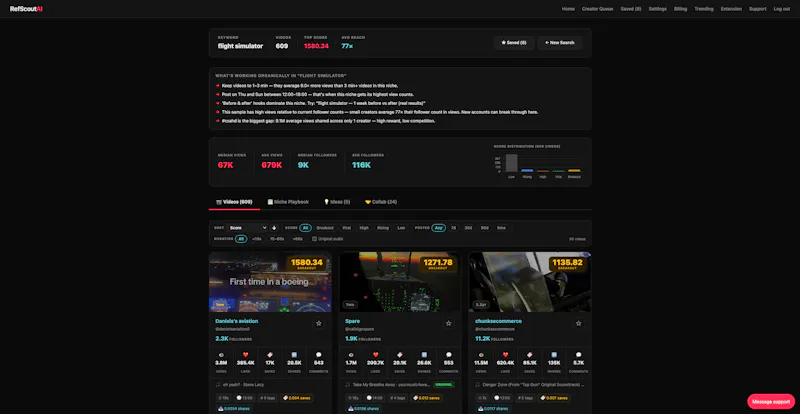The height and width of the screenshot is (414, 800).
Task: Click the shares icon above 135K
Action: [554, 355]
